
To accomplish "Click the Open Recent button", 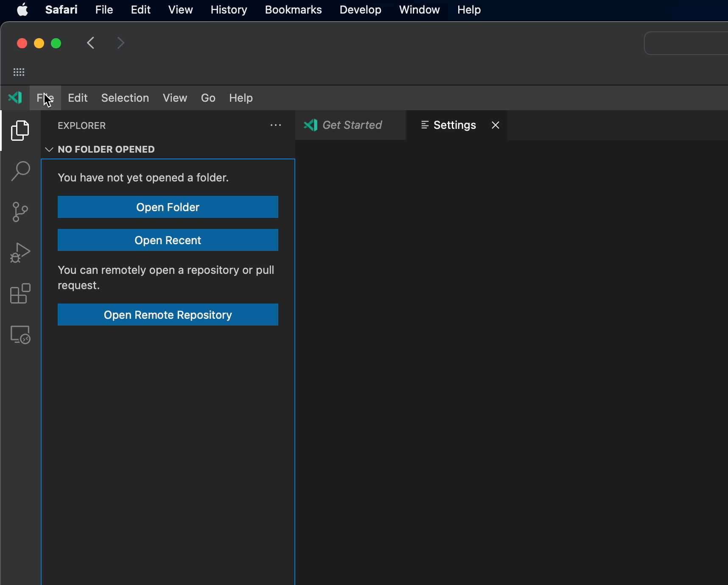I will pyautogui.click(x=168, y=240).
